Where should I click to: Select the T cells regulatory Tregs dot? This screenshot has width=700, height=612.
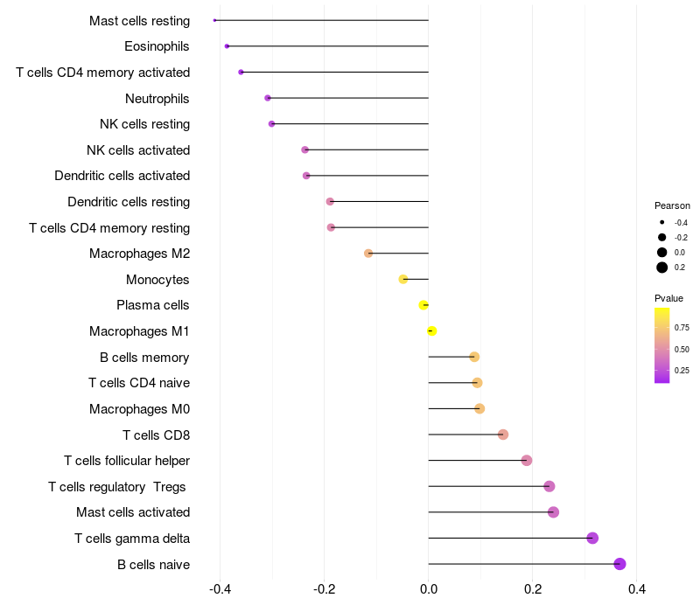549,486
